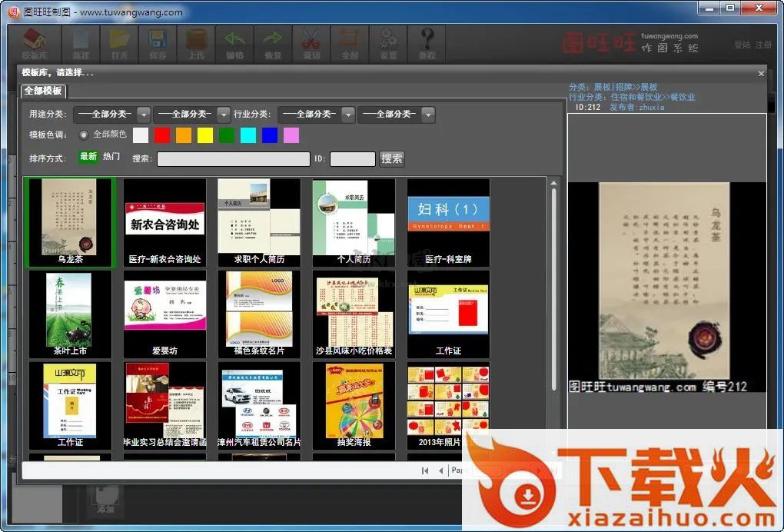Click the 打开 open folder toolbar icon
The width and height of the screenshot is (784, 532).
(x=119, y=44)
